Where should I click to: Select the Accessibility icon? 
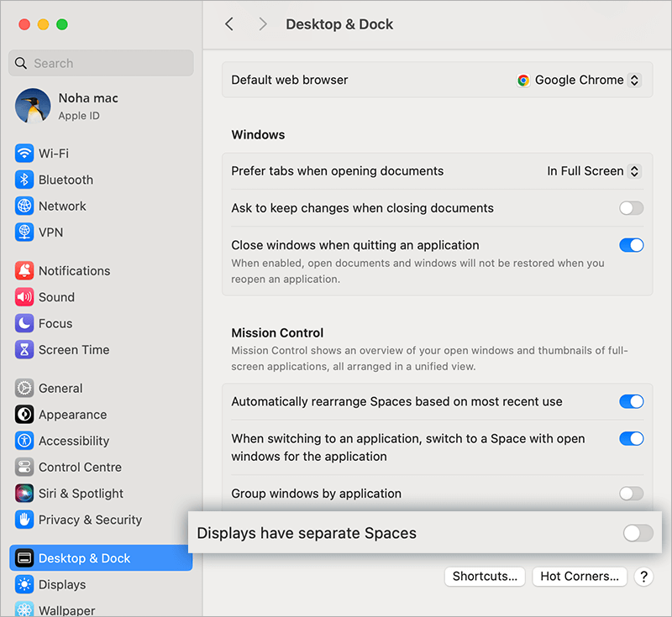(x=24, y=441)
